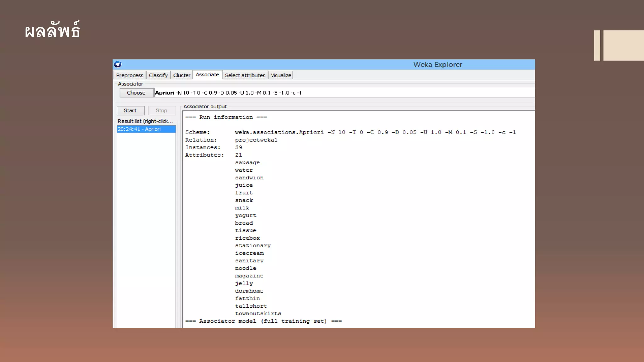The width and height of the screenshot is (644, 362).
Task: Click the greyed-out Stop button
Action: pos(161,111)
